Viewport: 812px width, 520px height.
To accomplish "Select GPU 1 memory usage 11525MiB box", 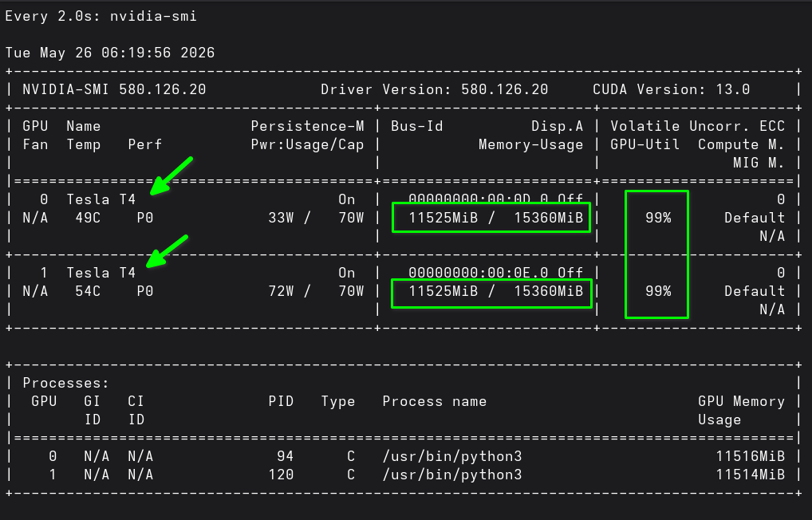I will coord(491,293).
